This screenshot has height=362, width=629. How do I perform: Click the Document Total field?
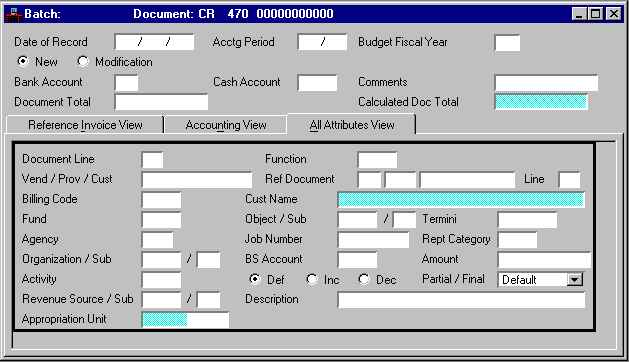(161, 102)
